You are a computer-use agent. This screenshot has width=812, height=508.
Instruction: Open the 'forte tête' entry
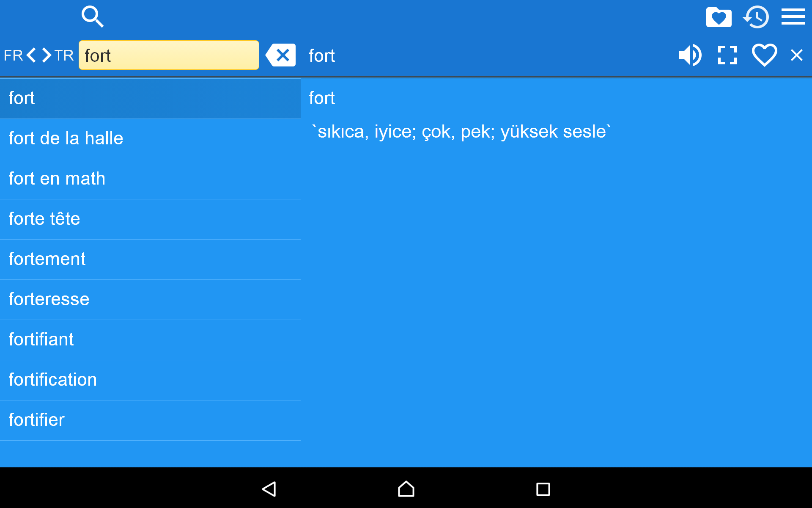tap(150, 219)
